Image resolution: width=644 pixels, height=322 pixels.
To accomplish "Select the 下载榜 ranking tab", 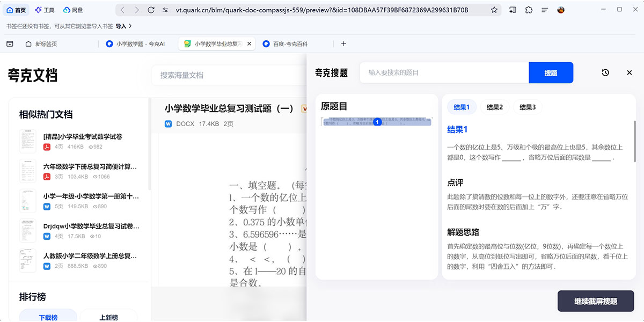I will point(48,317).
